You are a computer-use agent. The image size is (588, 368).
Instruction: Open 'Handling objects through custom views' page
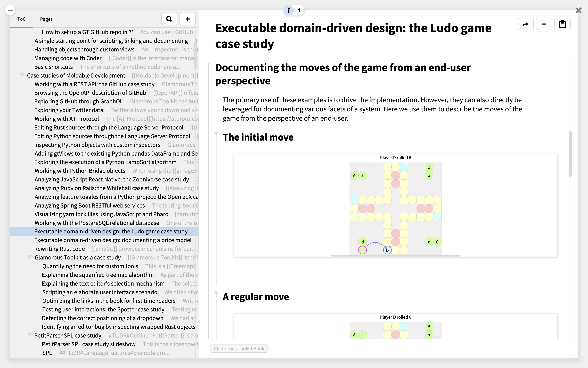[84, 49]
